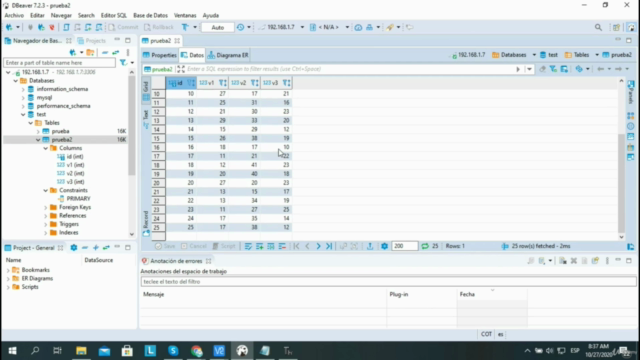Click the link with editor icon in navigator
This screenshot has width=640, height=360.
coord(116,52)
